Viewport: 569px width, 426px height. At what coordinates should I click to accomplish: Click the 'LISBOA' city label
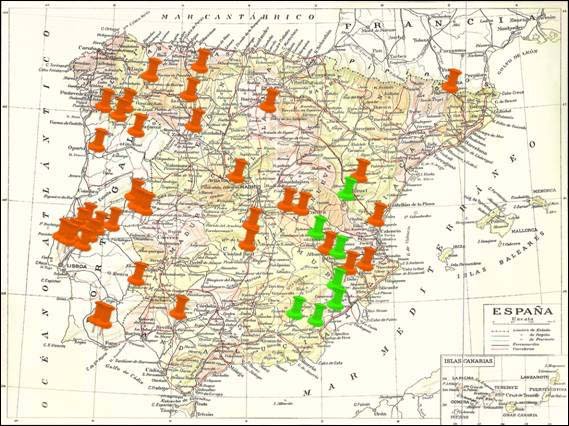(x=76, y=266)
